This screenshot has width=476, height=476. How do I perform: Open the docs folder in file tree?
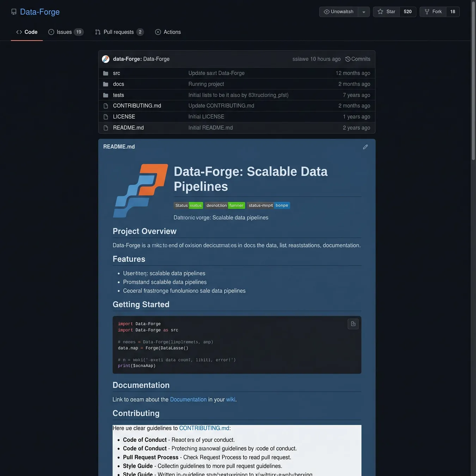pos(118,84)
